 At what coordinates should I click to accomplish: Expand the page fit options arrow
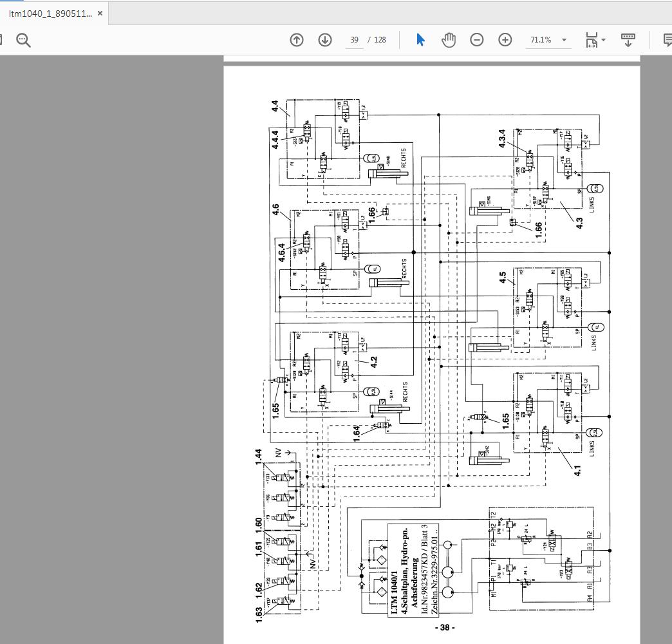[x=603, y=40]
